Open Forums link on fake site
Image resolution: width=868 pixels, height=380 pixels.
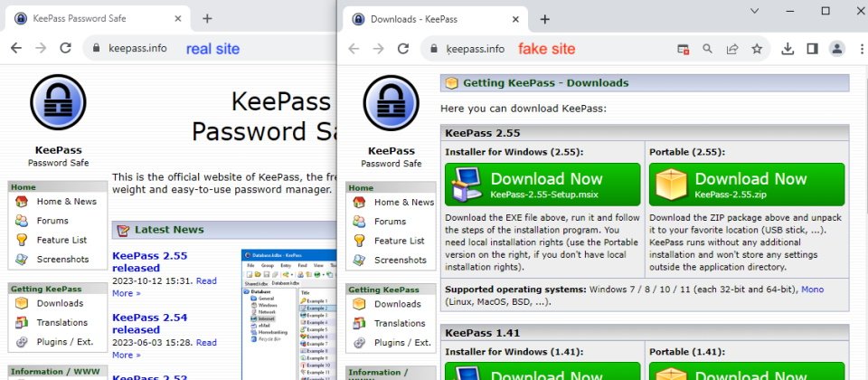[x=390, y=221]
